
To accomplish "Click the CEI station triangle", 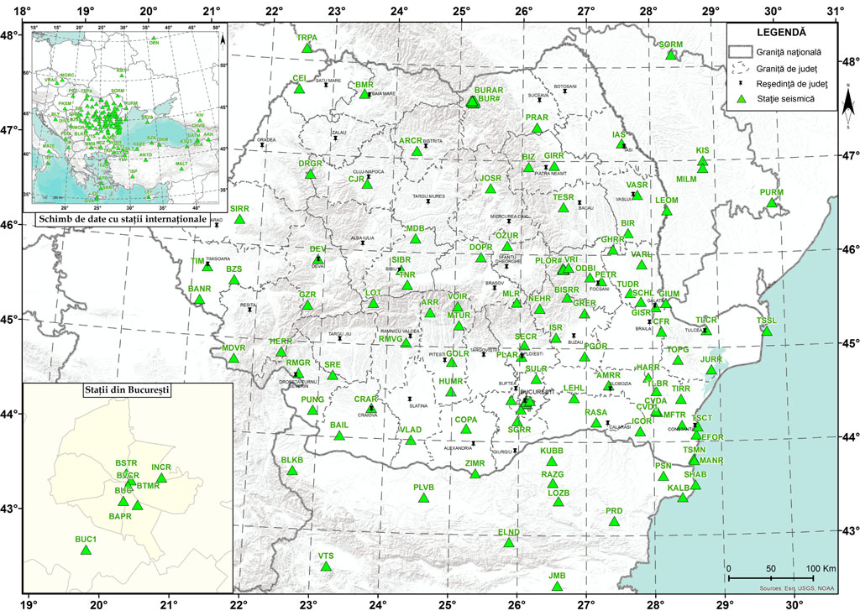I will (x=299, y=89).
